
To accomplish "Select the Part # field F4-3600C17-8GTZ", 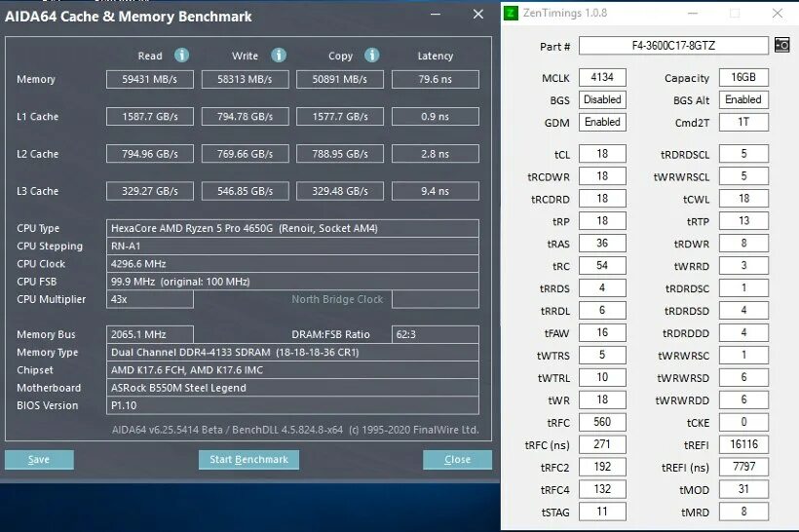I will tap(673, 46).
